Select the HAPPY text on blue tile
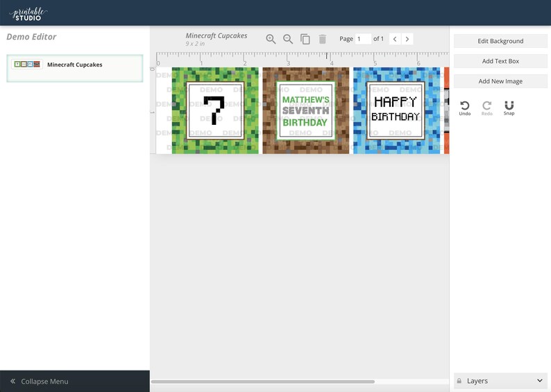This screenshot has width=551, height=392. [396, 102]
